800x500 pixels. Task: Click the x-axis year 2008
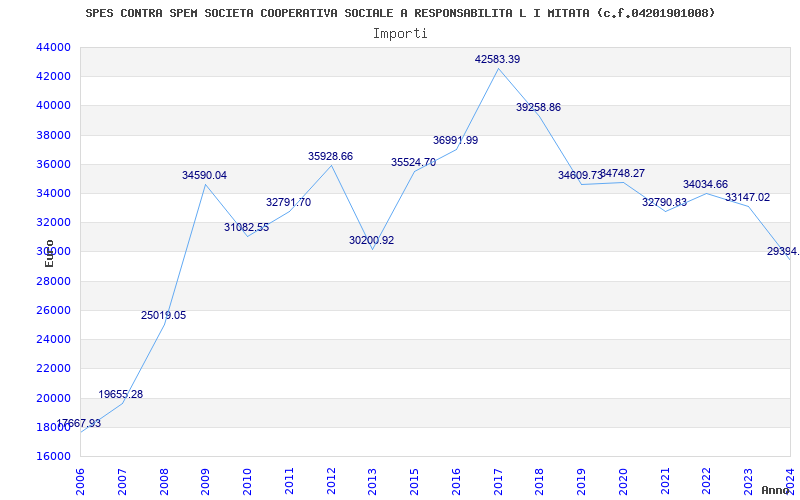point(164,482)
